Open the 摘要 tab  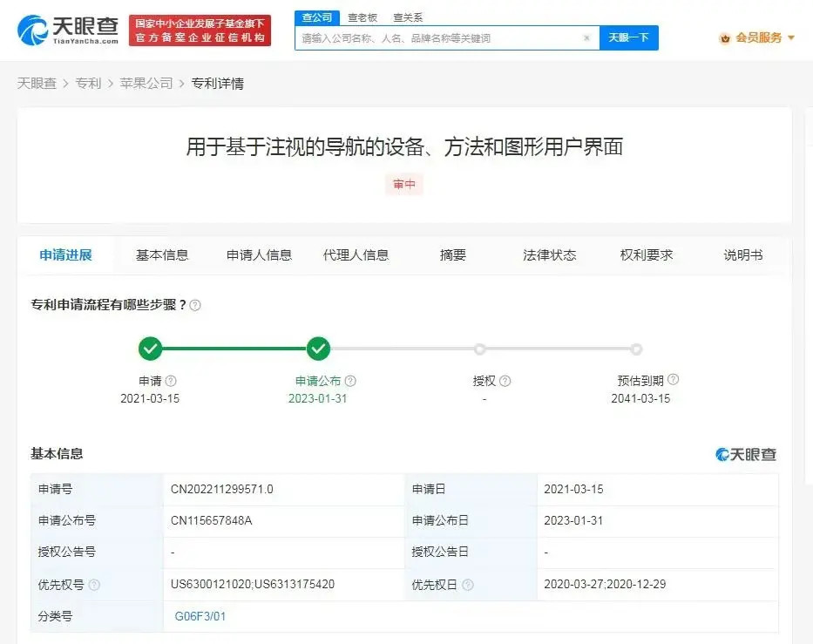(452, 255)
